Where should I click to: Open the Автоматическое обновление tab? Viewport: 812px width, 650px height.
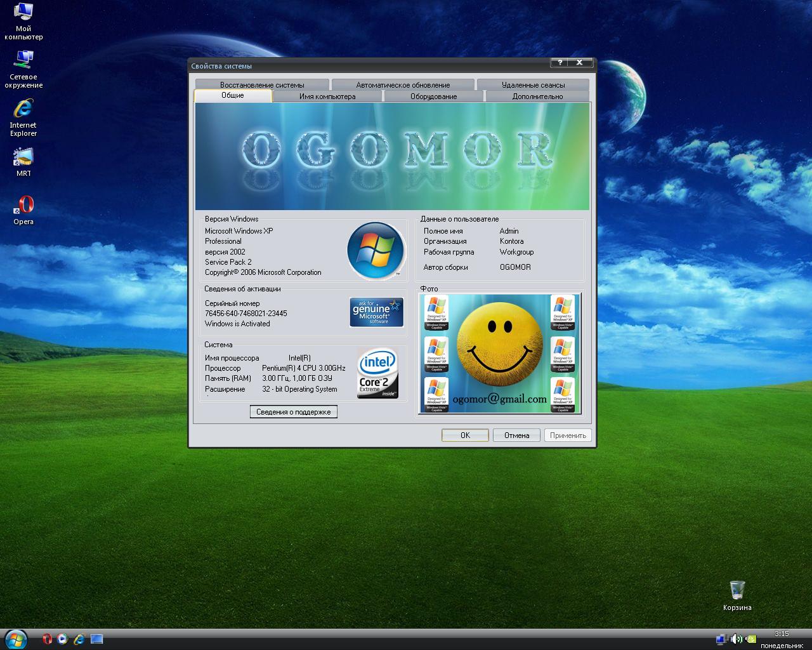coord(403,85)
